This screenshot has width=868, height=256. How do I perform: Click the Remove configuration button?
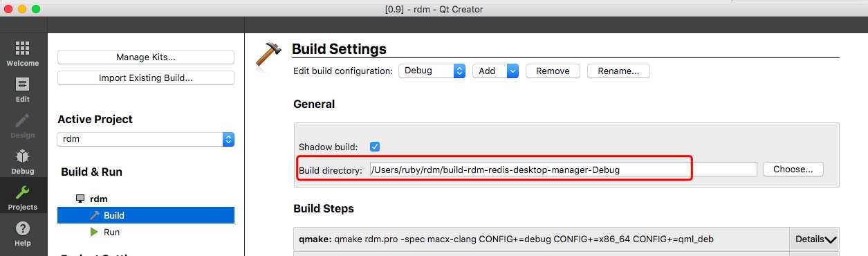tap(553, 71)
